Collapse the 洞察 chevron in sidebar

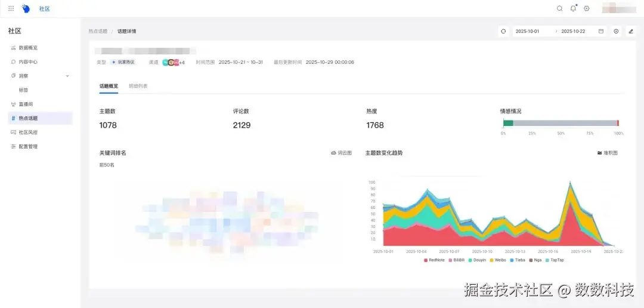[x=67, y=76]
